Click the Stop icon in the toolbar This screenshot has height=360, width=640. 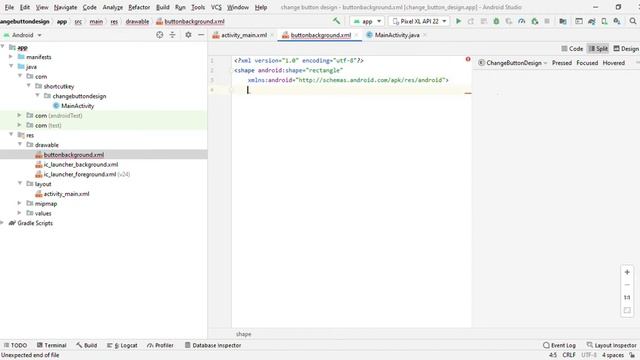click(547, 21)
